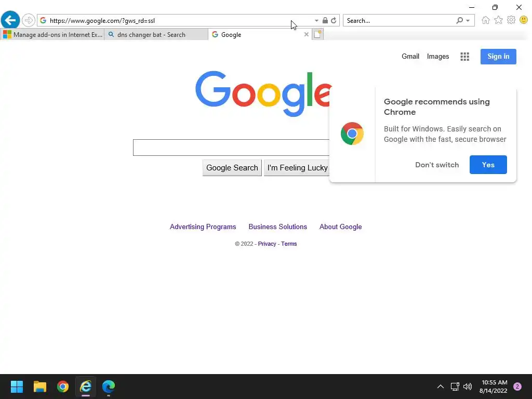Expand the address bar autocomplete dropdown arrow
The image size is (532, 399).
coord(316,21)
